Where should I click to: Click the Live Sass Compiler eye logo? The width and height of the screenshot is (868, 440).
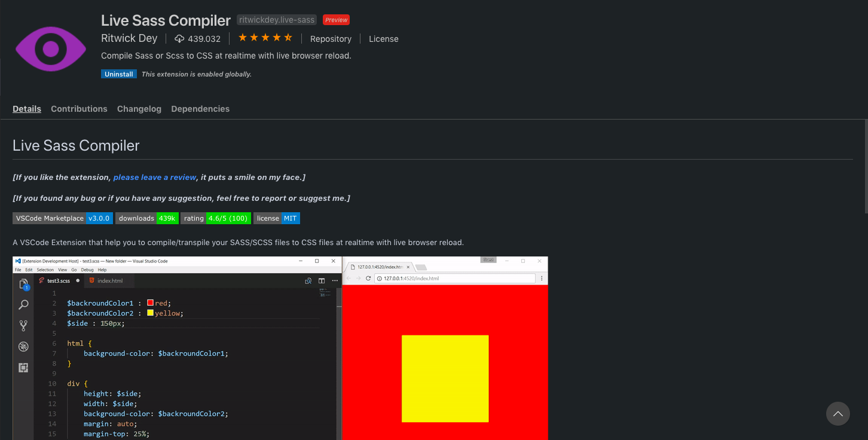[x=50, y=48]
